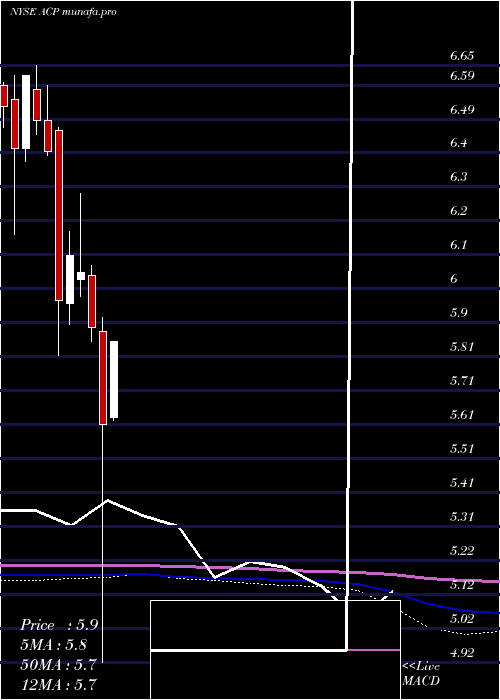Click the 'NYSE ACP munafa.pro' chart title
Screen dimensions: 500x700
coord(63,12)
